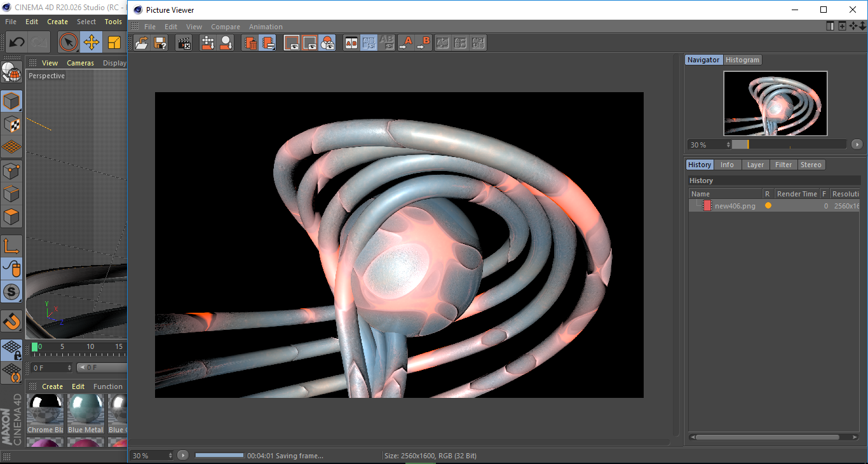
Task: Click bottom 30 % zoom dropdown in status bar
Action: coord(152,455)
